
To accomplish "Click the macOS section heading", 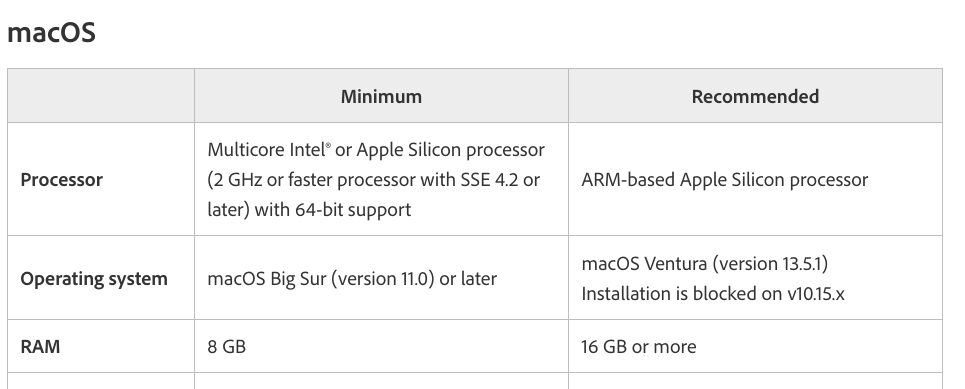I will [51, 32].
